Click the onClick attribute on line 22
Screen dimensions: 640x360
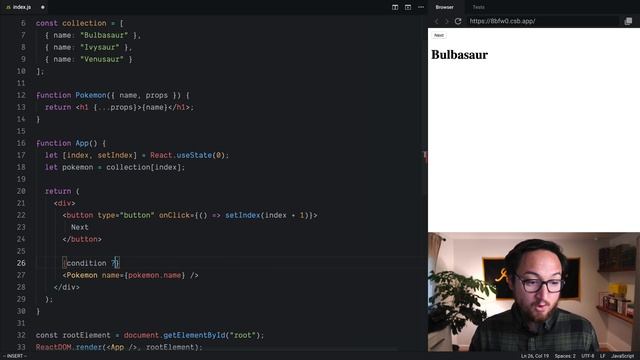point(175,216)
